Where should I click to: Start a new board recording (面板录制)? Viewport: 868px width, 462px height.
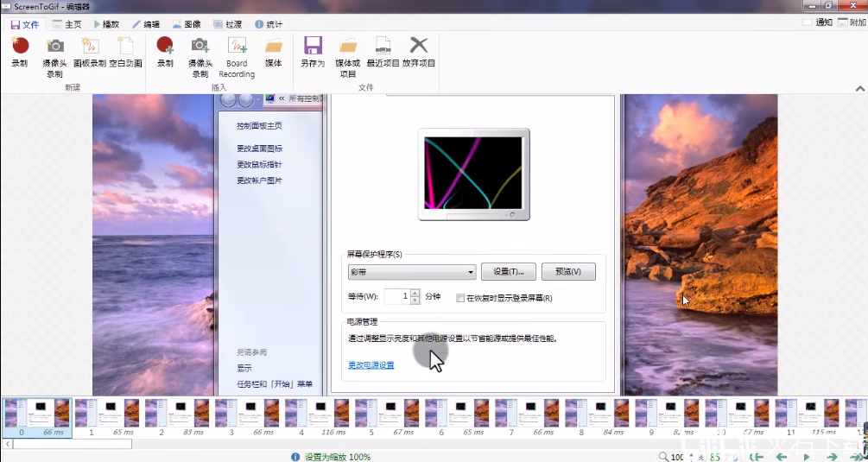[x=90, y=54]
